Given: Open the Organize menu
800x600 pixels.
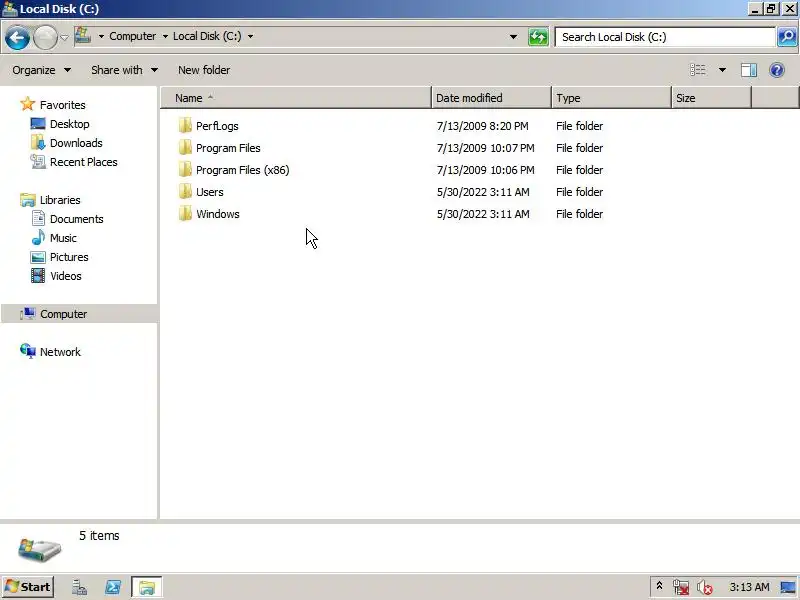Looking at the screenshot, I should click(x=41, y=70).
